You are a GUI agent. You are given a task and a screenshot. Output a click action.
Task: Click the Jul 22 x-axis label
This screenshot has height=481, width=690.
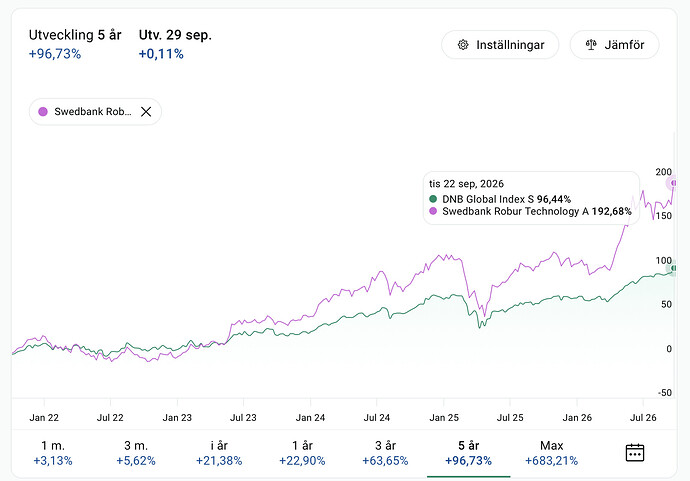(110, 418)
